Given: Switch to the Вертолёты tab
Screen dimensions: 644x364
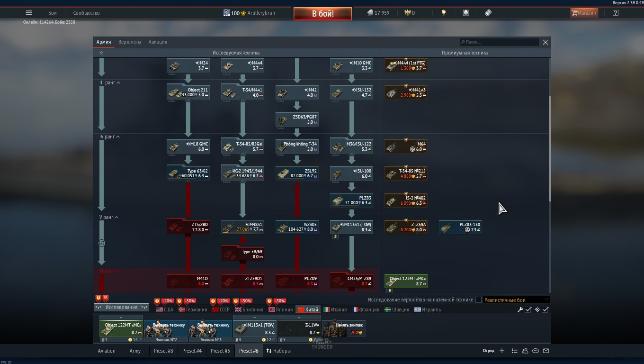Looking at the screenshot, I should click(130, 42).
